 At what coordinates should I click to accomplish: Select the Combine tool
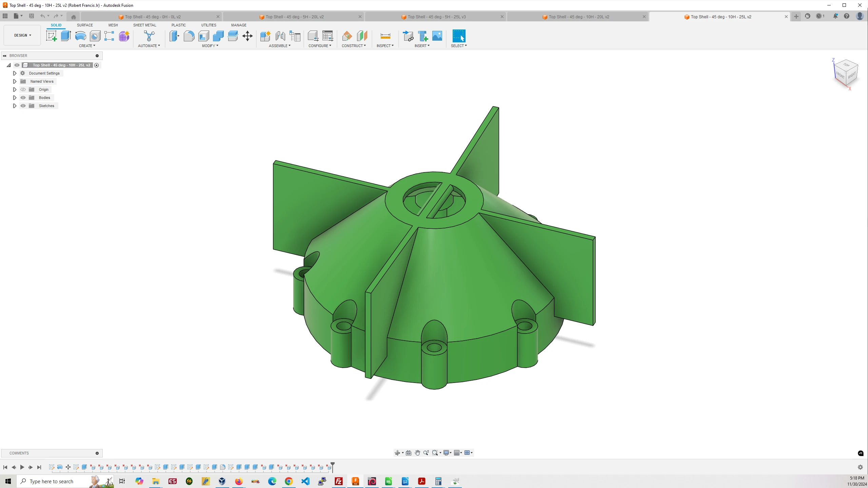tap(218, 36)
